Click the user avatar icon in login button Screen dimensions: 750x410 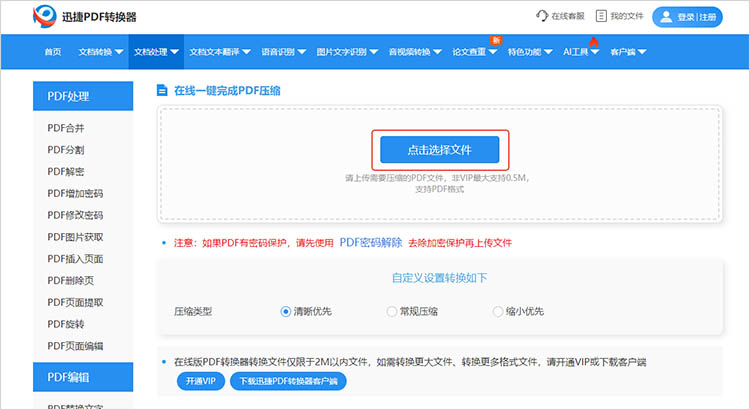(x=666, y=17)
